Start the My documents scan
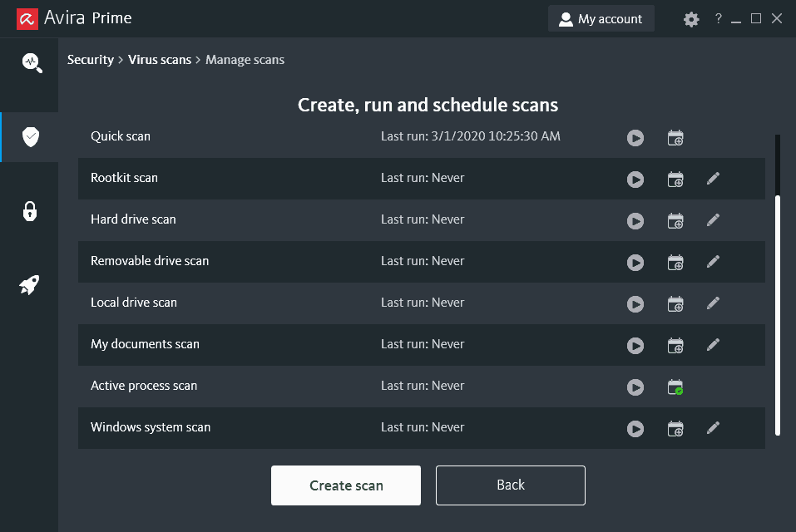 pyautogui.click(x=635, y=345)
